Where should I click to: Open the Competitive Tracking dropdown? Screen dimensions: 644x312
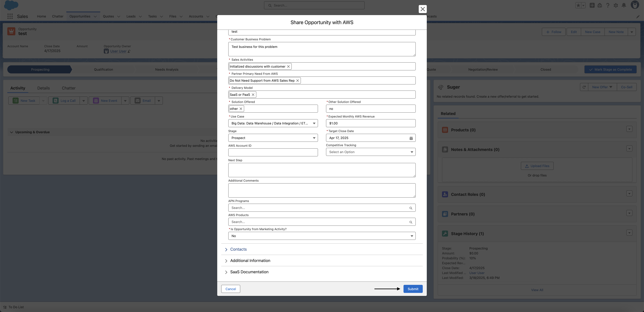coord(371,152)
